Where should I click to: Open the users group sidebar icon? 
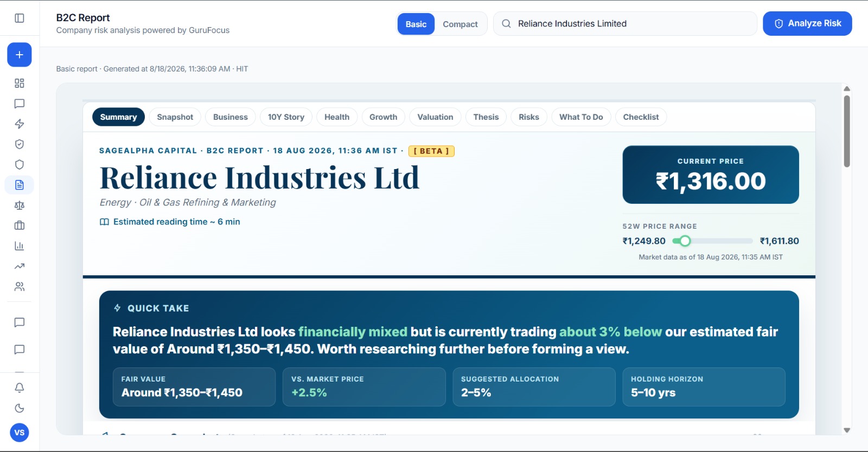pyautogui.click(x=20, y=286)
